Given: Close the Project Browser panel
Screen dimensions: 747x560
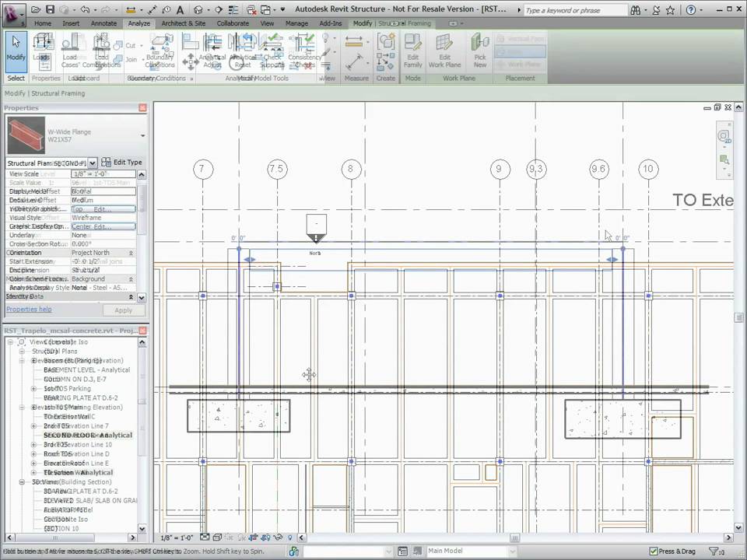Looking at the screenshot, I should (142, 331).
